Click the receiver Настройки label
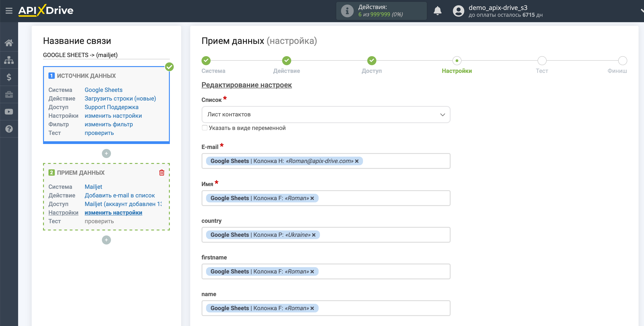This screenshot has width=644, height=326. [63, 213]
